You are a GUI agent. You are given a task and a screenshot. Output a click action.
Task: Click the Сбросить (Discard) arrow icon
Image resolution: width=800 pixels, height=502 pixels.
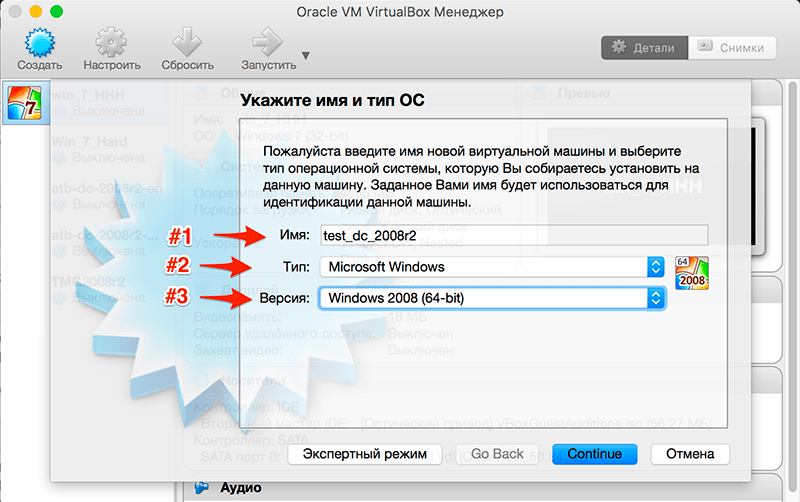[187, 42]
